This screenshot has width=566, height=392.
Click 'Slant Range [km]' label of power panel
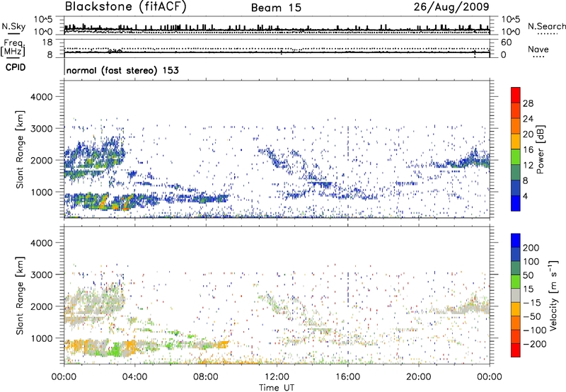20,149
